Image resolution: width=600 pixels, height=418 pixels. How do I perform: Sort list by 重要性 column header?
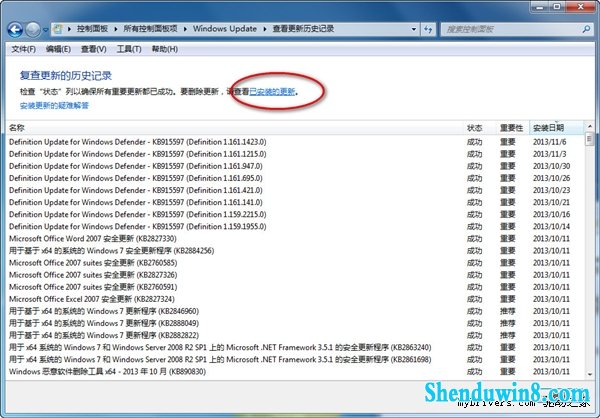click(513, 127)
